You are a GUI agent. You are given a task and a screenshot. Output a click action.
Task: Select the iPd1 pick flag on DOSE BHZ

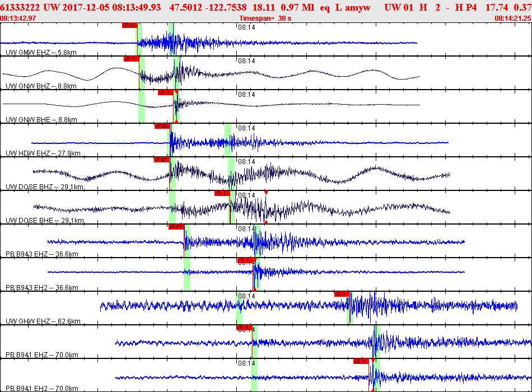(x=161, y=160)
